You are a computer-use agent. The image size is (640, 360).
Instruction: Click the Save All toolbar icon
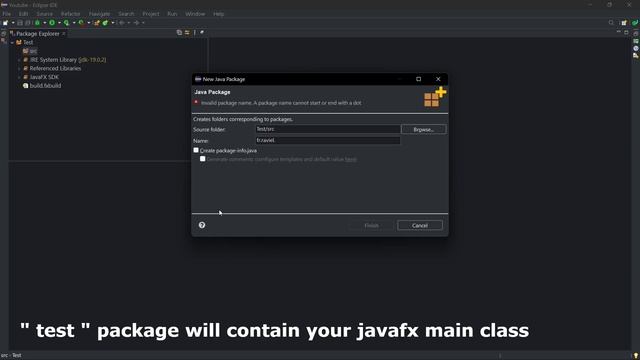pyautogui.click(x=28, y=23)
